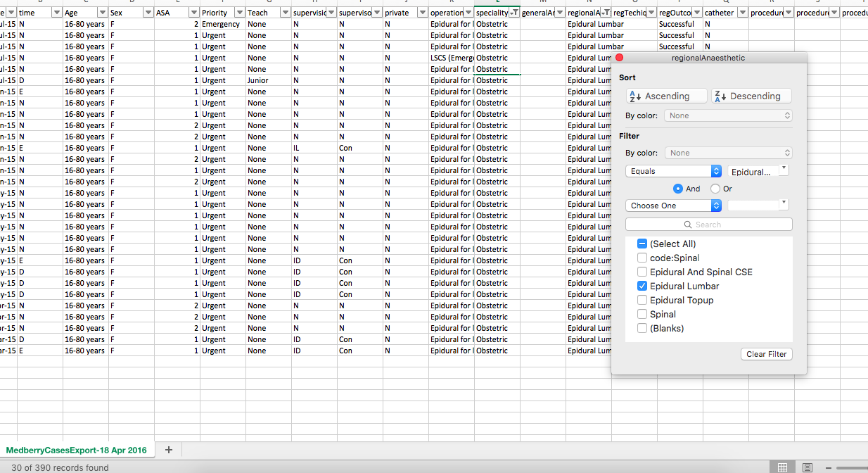The height and width of the screenshot is (473, 868).
Task: Check the Epidural Topup checkbox
Action: pos(642,301)
